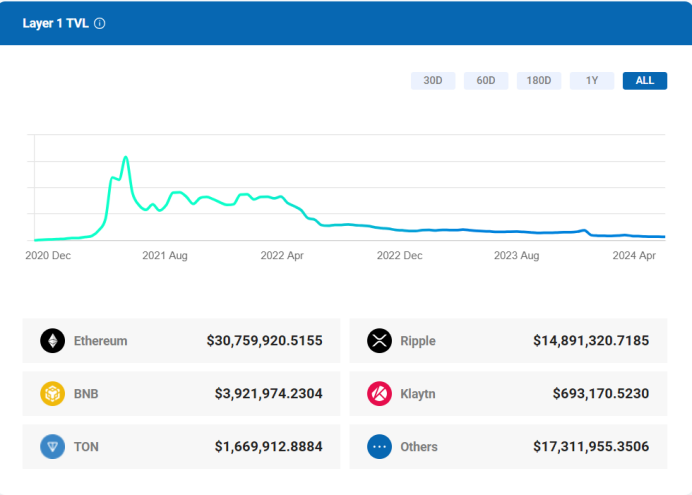Click the Ethereum TVL value $30,759,920.5155
Screen dimensions: 692x495
point(265,341)
